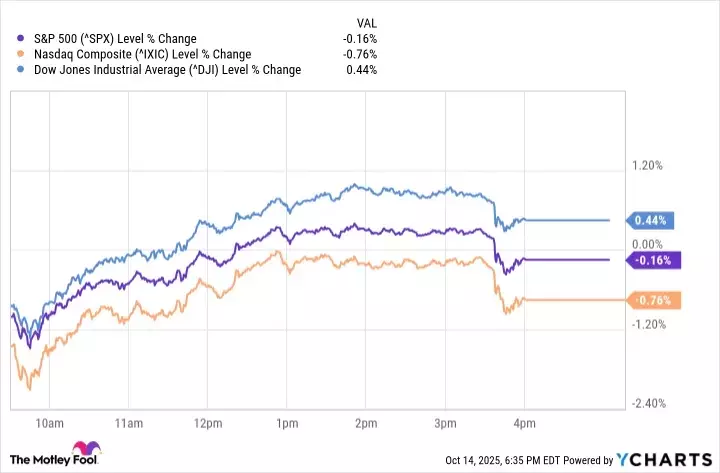This screenshot has height=473, width=720.
Task: Click the 4pm time axis label
Action: click(x=524, y=420)
